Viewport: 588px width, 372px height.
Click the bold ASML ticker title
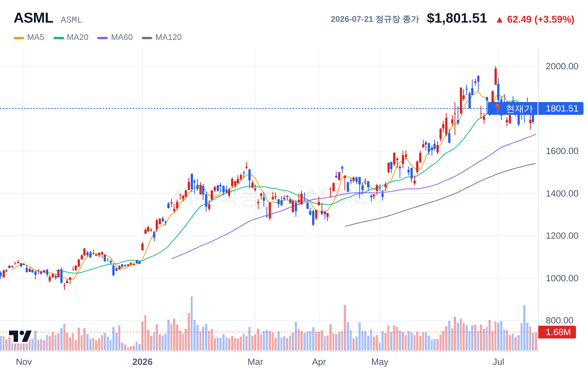pos(34,18)
